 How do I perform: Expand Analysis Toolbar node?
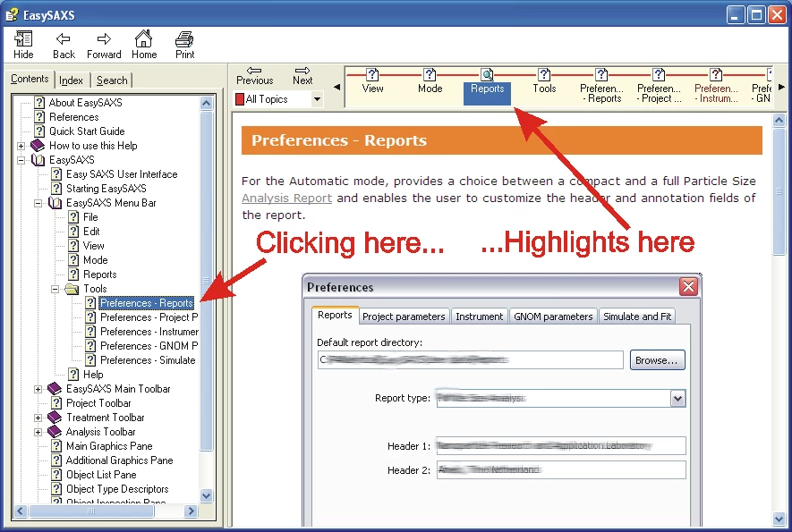pyautogui.click(x=38, y=432)
